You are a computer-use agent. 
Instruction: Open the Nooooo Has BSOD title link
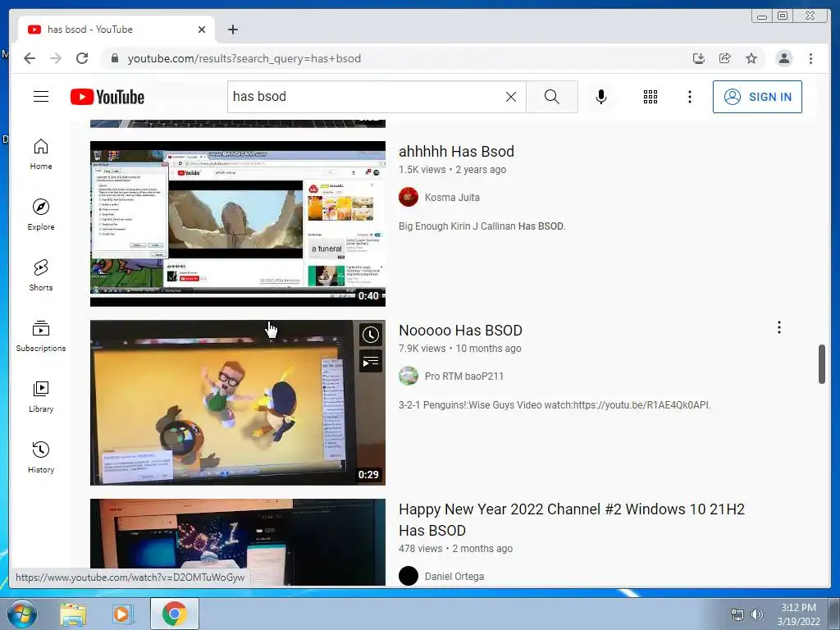pyautogui.click(x=460, y=330)
